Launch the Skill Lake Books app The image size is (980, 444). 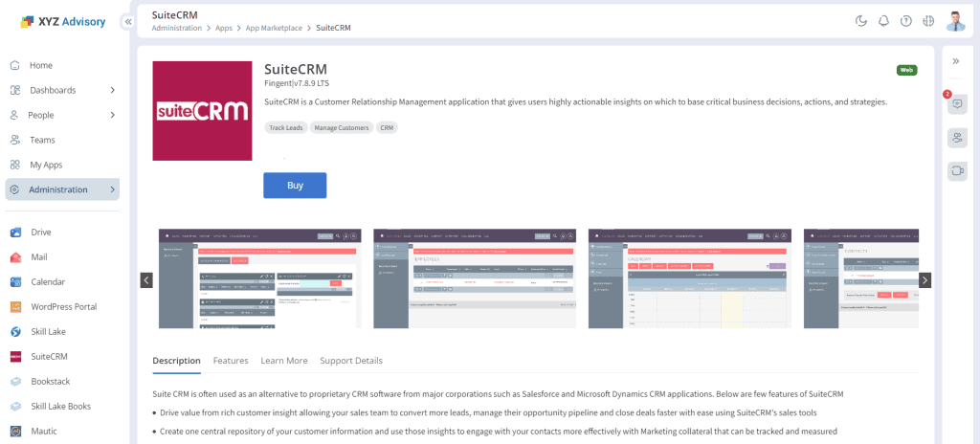pyautogui.click(x=61, y=407)
